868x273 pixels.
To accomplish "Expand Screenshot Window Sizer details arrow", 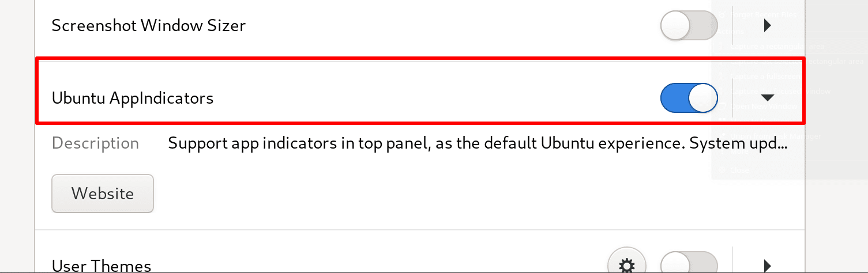I will tap(767, 26).
